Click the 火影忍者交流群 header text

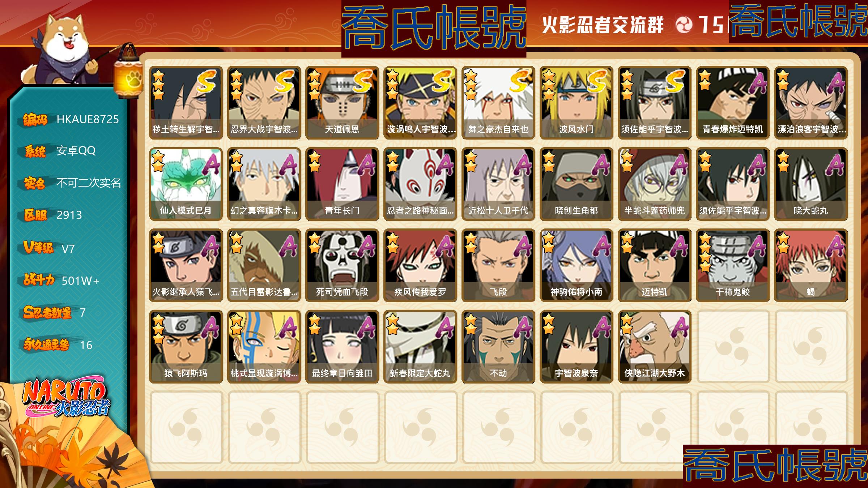click(x=603, y=25)
